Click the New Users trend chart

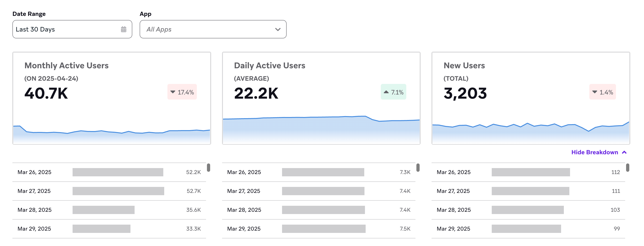pyautogui.click(x=531, y=131)
